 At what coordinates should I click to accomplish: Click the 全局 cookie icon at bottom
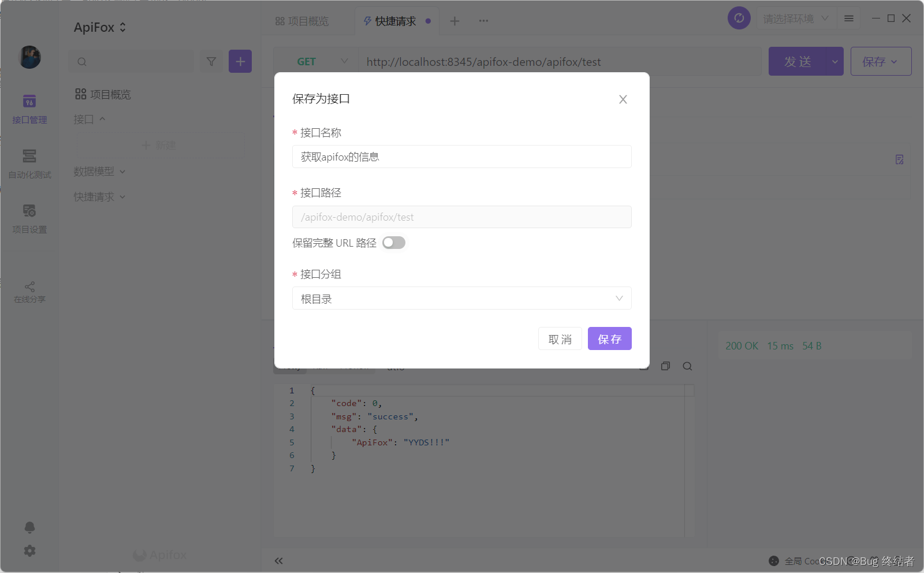tap(774, 561)
